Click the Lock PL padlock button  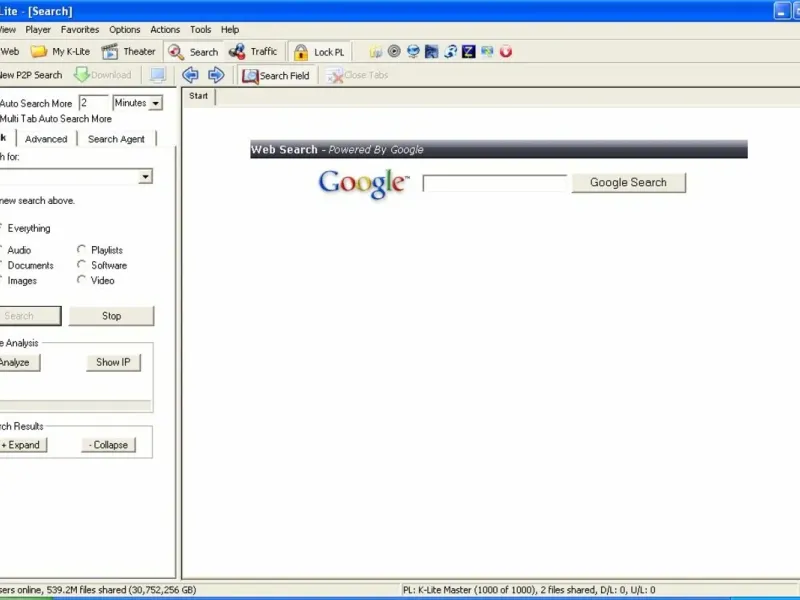tap(319, 52)
